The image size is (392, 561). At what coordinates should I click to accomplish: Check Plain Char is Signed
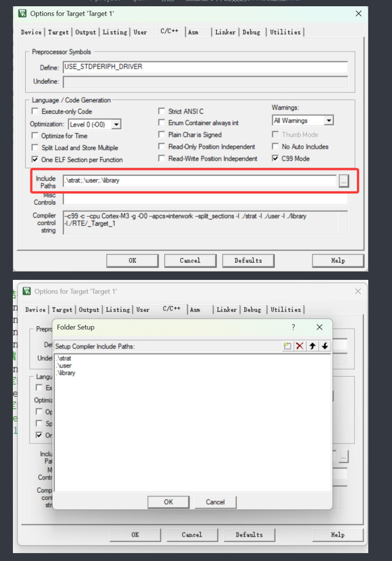click(x=161, y=135)
